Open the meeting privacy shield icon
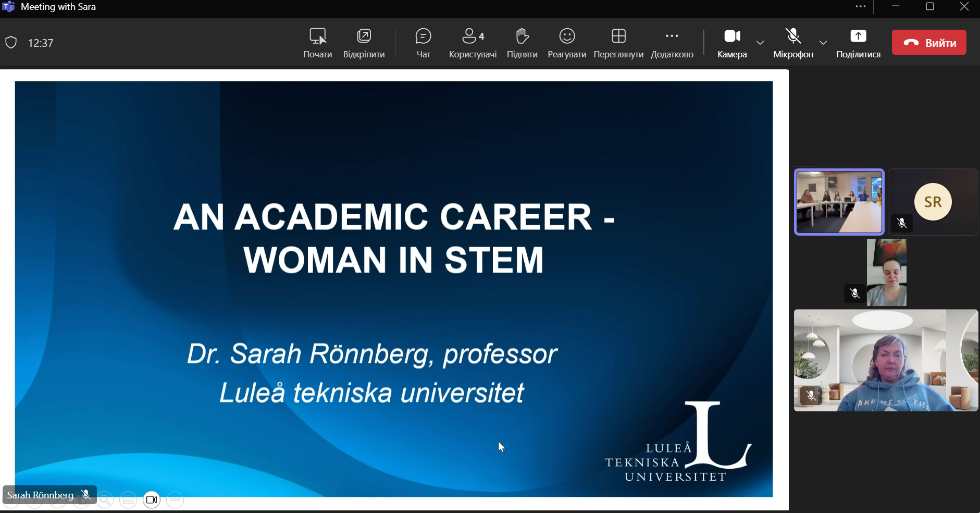Image resolution: width=980 pixels, height=513 pixels. tap(11, 43)
